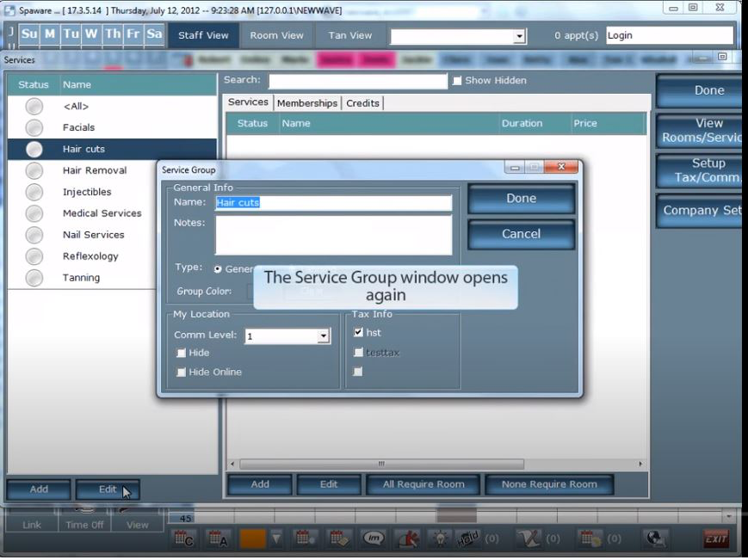The height and width of the screenshot is (560, 748).
Task: Select the Saturday day button
Action: [155, 34]
